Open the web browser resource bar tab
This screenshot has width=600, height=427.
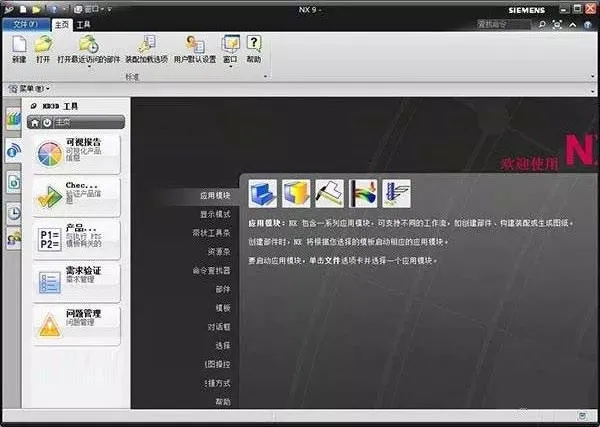click(13, 183)
